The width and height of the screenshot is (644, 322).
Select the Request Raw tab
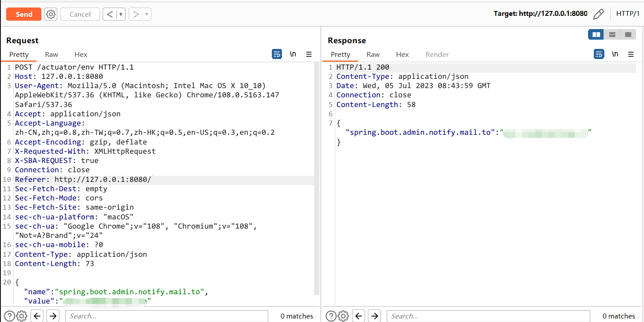pyautogui.click(x=52, y=54)
